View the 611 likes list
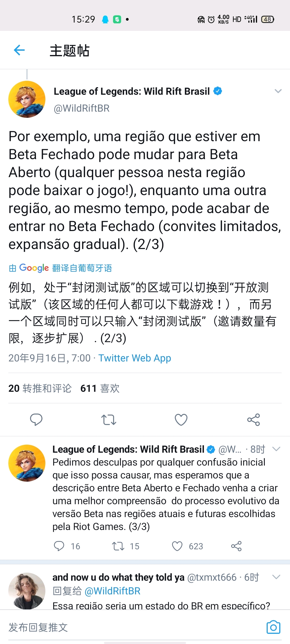Screen dimensions: 290x644 tap(100, 388)
